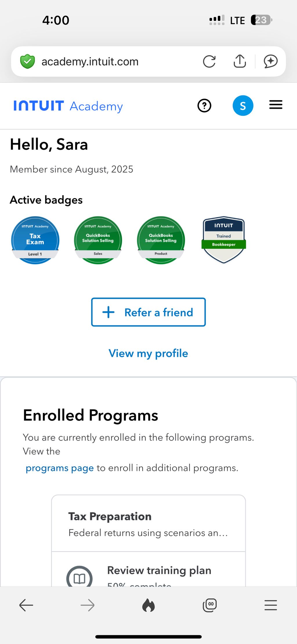Open the Review training plan item
The image size is (297, 644).
point(159,571)
